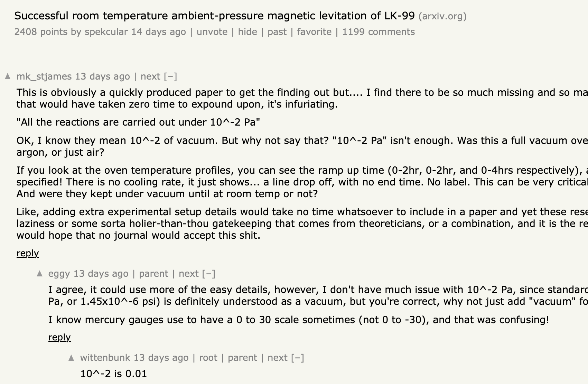Screen dimensions: 588x384
Task: Unvote the story
Action: (x=212, y=32)
